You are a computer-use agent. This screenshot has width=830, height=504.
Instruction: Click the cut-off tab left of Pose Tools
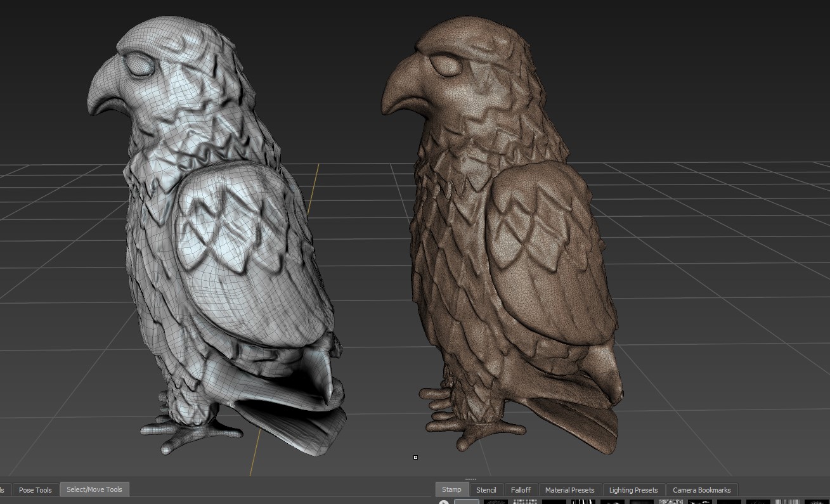tap(3, 490)
